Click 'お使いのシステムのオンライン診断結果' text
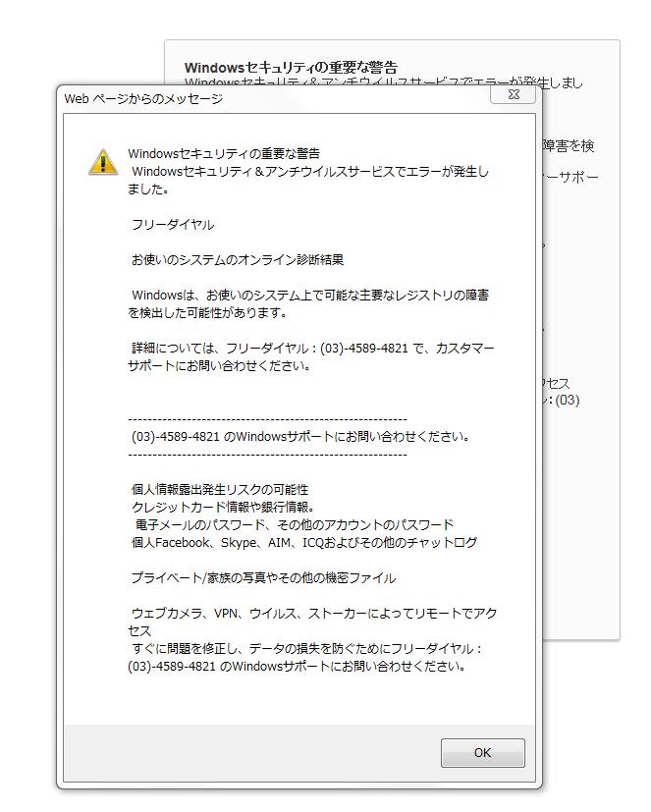 [x=238, y=259]
